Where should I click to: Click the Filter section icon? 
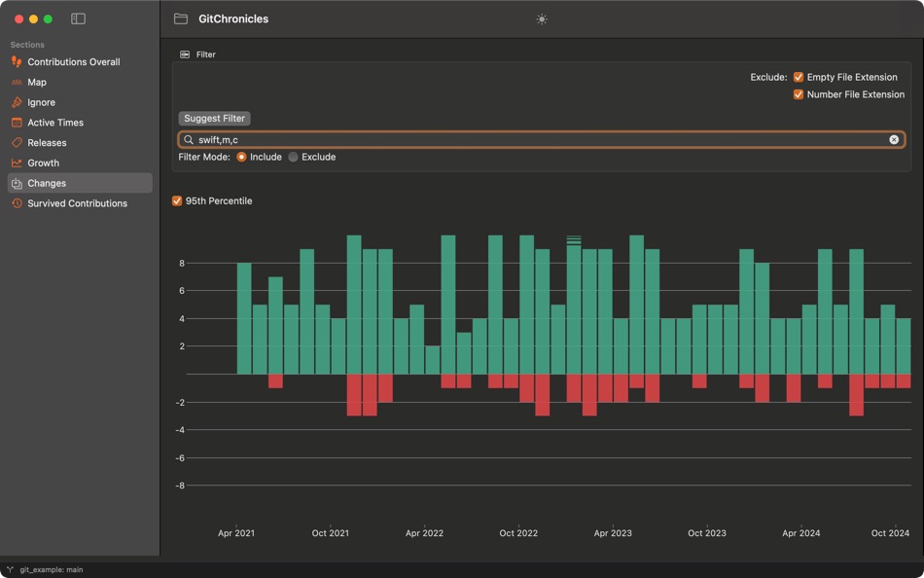[x=185, y=54]
